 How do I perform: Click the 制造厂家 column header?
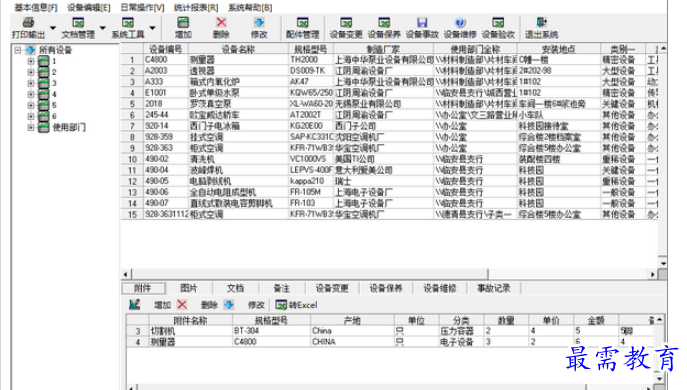(383, 49)
